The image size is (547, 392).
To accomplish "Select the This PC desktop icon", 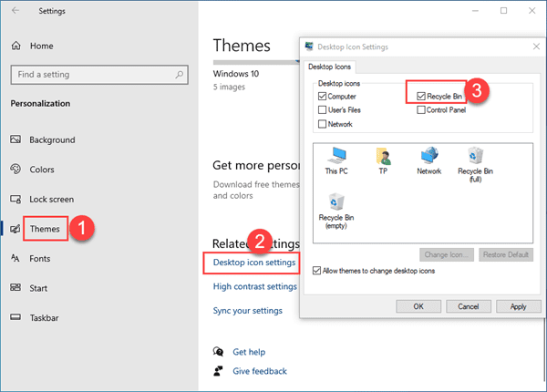I will point(339,158).
